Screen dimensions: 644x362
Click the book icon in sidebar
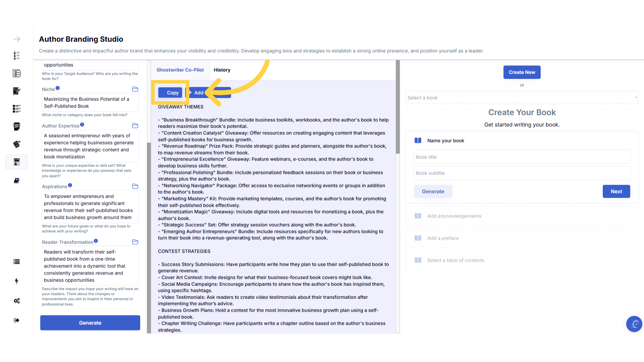(x=16, y=181)
